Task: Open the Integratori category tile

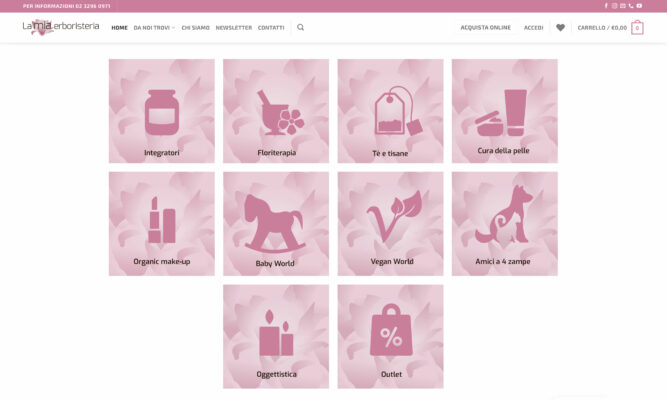Action: pos(162,111)
